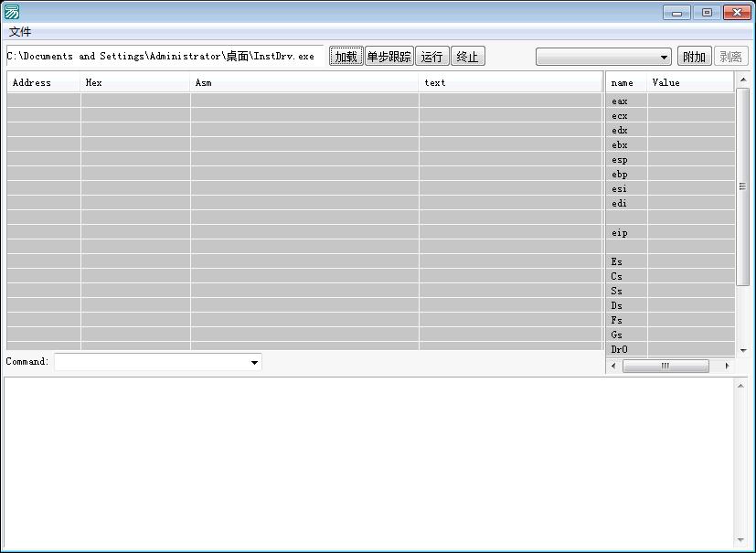Click the 终止 terminate button

468,57
